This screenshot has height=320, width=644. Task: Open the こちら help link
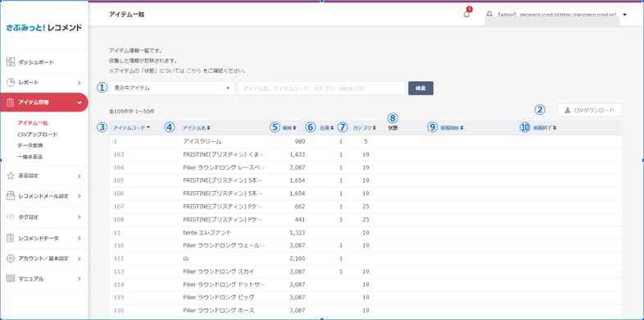[x=193, y=71]
